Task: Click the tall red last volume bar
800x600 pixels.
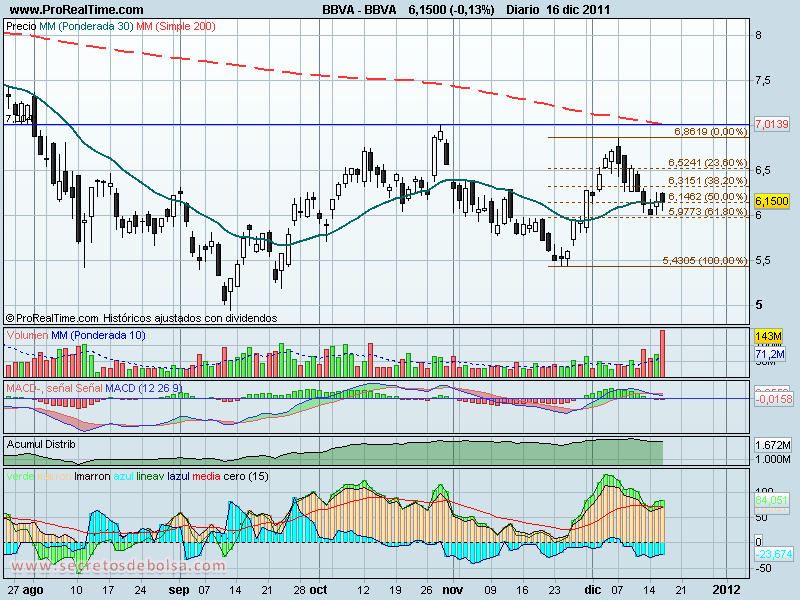Action: 662,354
